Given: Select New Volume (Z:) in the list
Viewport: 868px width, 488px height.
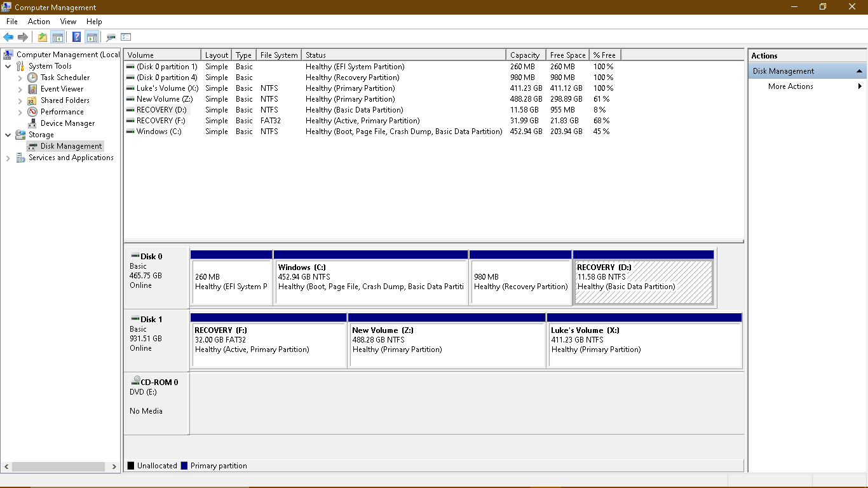Looking at the screenshot, I should 371,99.
